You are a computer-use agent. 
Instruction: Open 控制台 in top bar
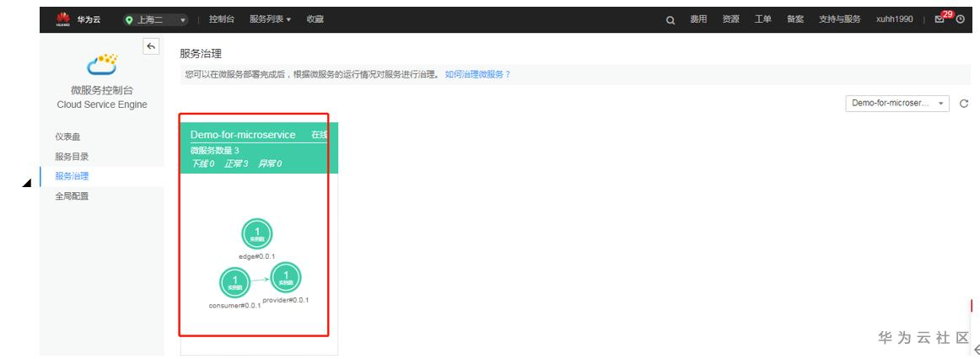point(222,19)
